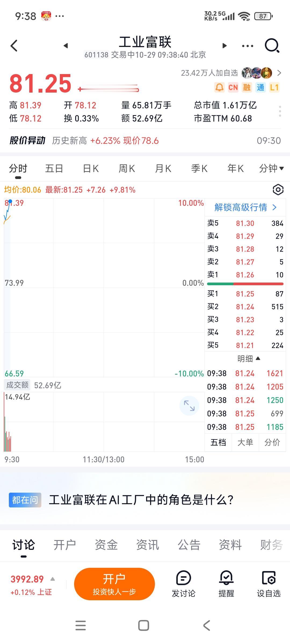Tap the L1 quote level badge
The width and height of the screenshot is (290, 644).
(x=274, y=87)
